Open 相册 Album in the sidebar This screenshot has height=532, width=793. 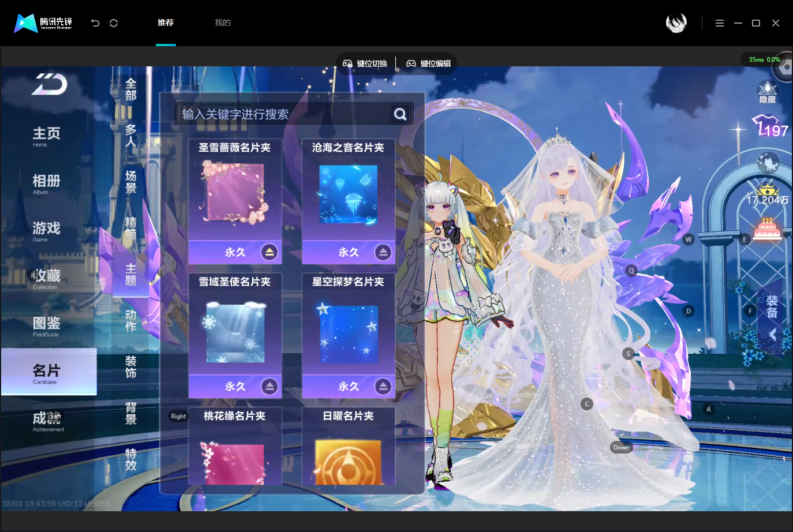pyautogui.click(x=46, y=183)
